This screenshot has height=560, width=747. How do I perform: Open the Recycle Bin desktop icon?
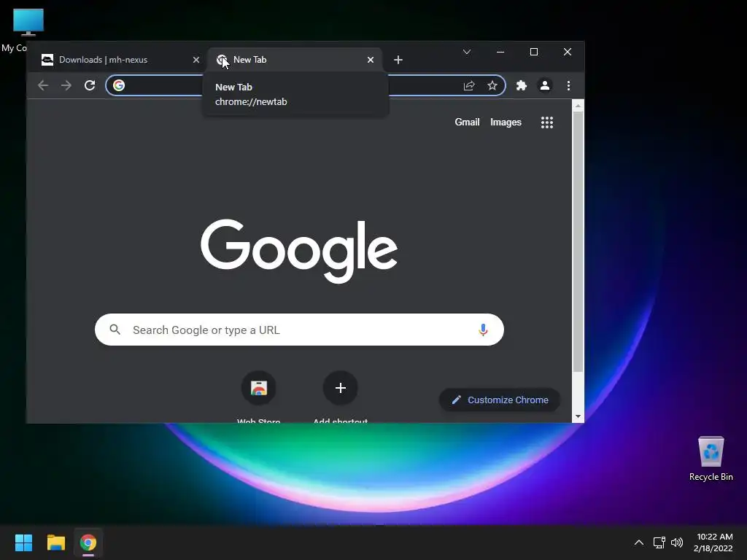711,459
